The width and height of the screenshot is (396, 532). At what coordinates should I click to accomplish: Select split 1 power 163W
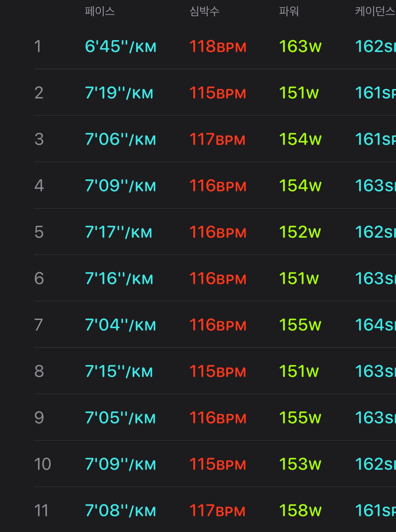[x=300, y=46]
